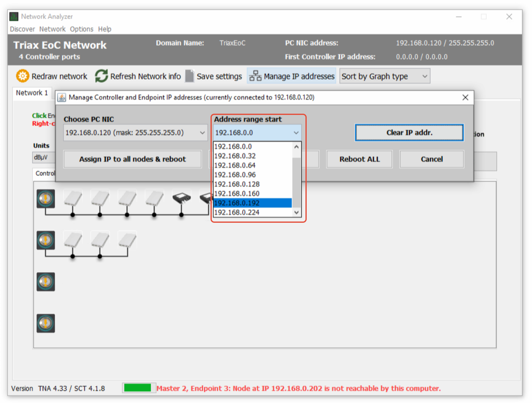This screenshot has width=532, height=403.
Task: Select the black endpoint device on row one
Action: [182, 198]
